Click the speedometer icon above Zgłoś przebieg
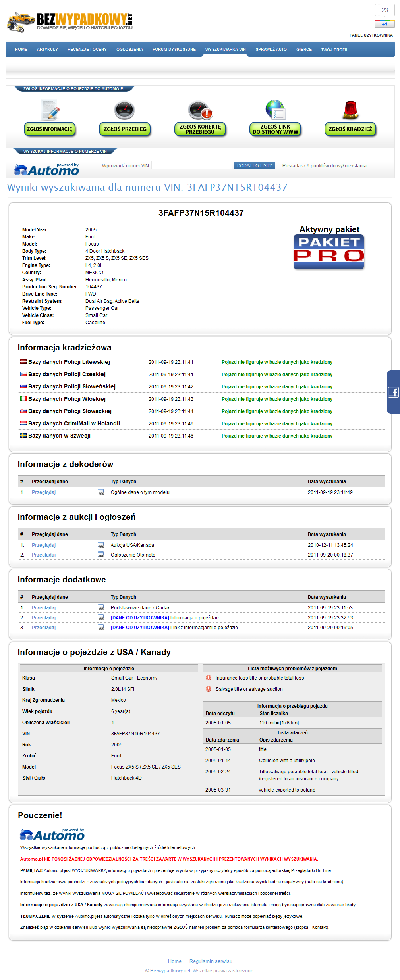The height and width of the screenshot is (980, 400). click(x=125, y=110)
